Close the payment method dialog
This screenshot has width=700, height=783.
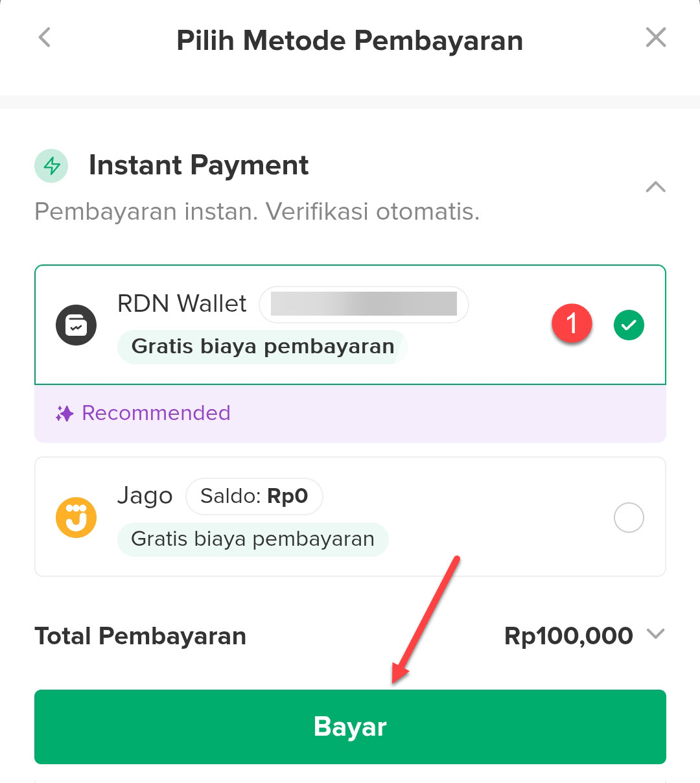tap(656, 38)
